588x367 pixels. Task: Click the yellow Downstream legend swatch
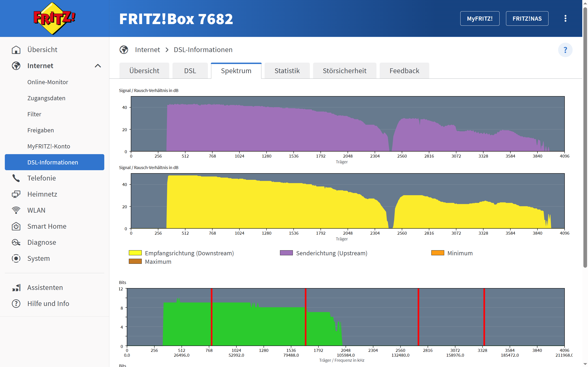coord(135,253)
